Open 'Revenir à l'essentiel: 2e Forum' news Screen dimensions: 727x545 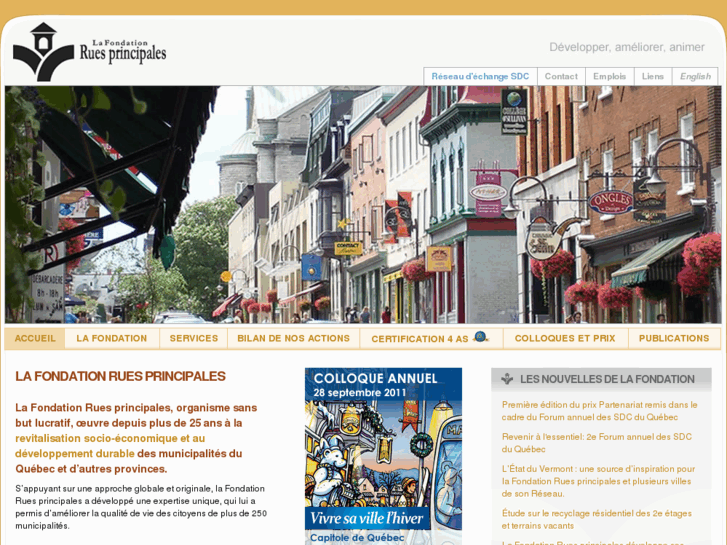pos(597,443)
